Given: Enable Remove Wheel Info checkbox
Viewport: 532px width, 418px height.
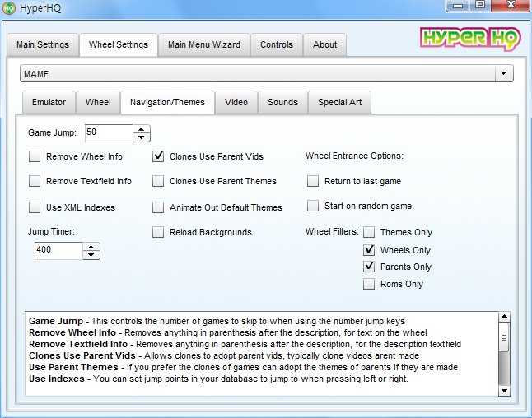Looking at the screenshot, I should point(35,156).
